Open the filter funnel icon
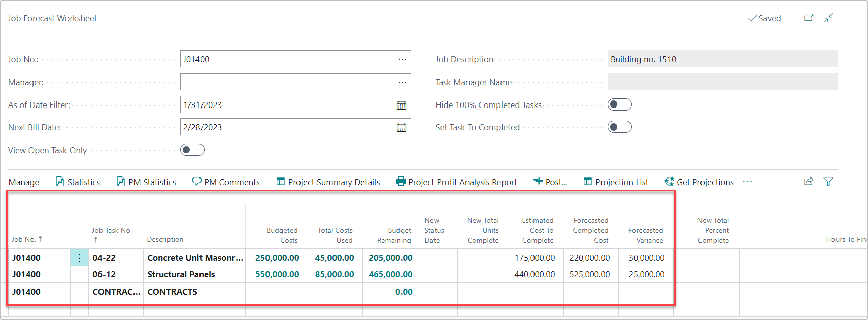The width and height of the screenshot is (868, 320). (x=828, y=182)
